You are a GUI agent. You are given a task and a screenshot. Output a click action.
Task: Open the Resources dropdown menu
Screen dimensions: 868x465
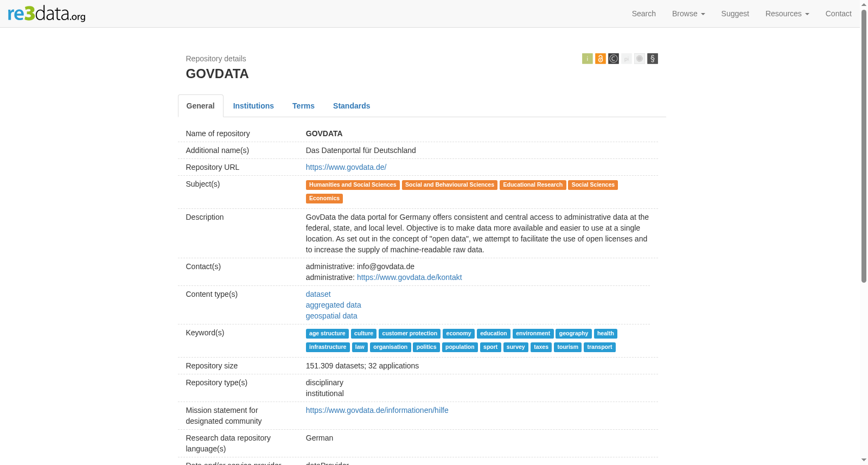[787, 14]
